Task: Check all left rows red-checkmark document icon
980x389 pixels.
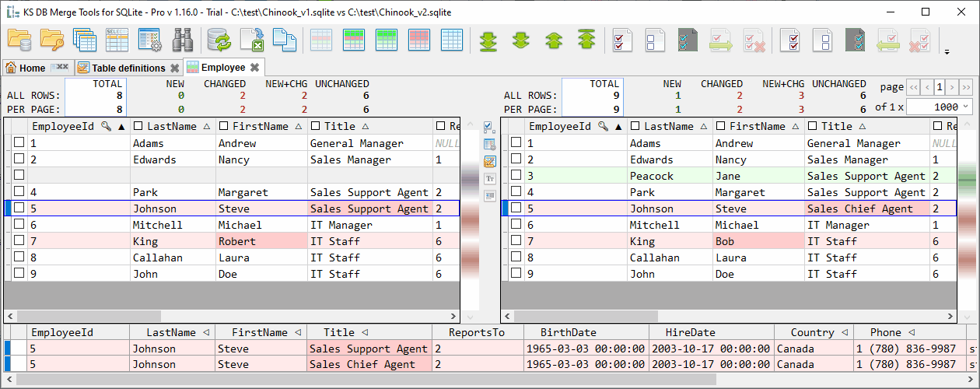Action: 623,40
